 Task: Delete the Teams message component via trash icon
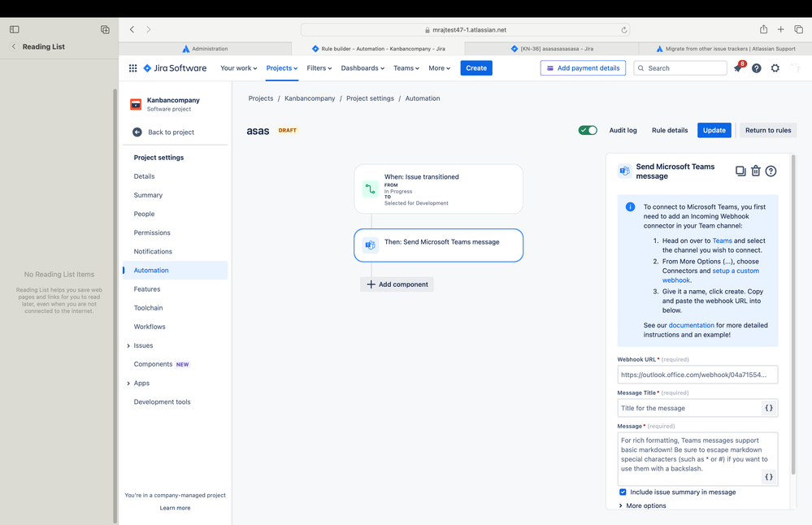[x=756, y=171]
